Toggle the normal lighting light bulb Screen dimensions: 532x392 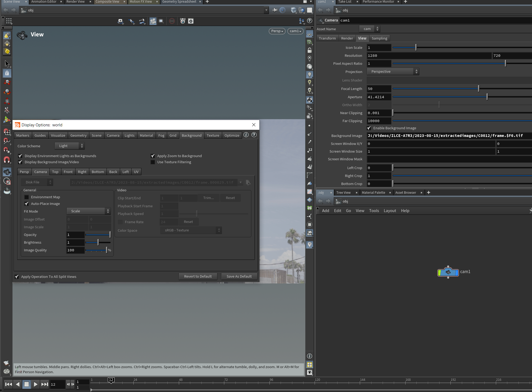click(x=310, y=75)
